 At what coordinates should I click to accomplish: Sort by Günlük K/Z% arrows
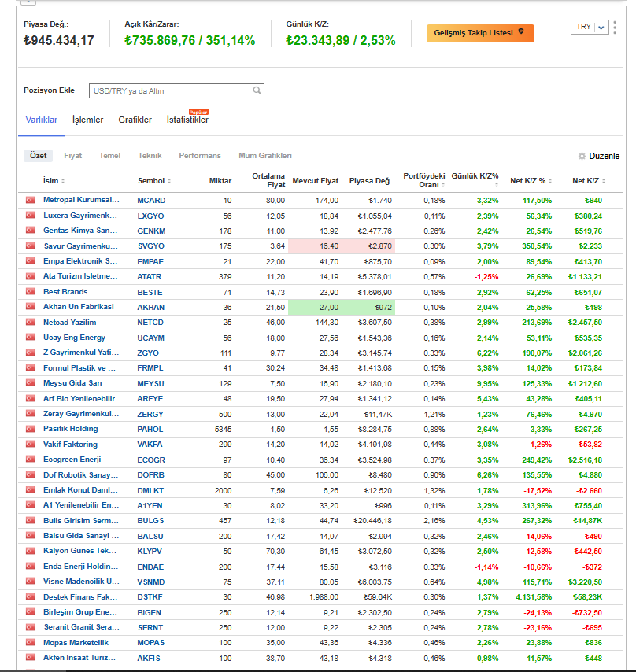pyautogui.click(x=497, y=185)
